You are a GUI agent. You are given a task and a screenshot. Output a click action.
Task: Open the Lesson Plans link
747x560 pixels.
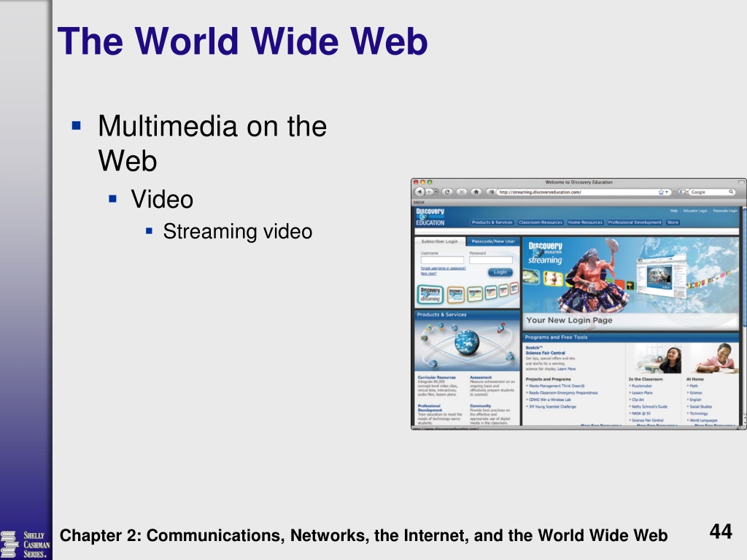[x=642, y=393]
